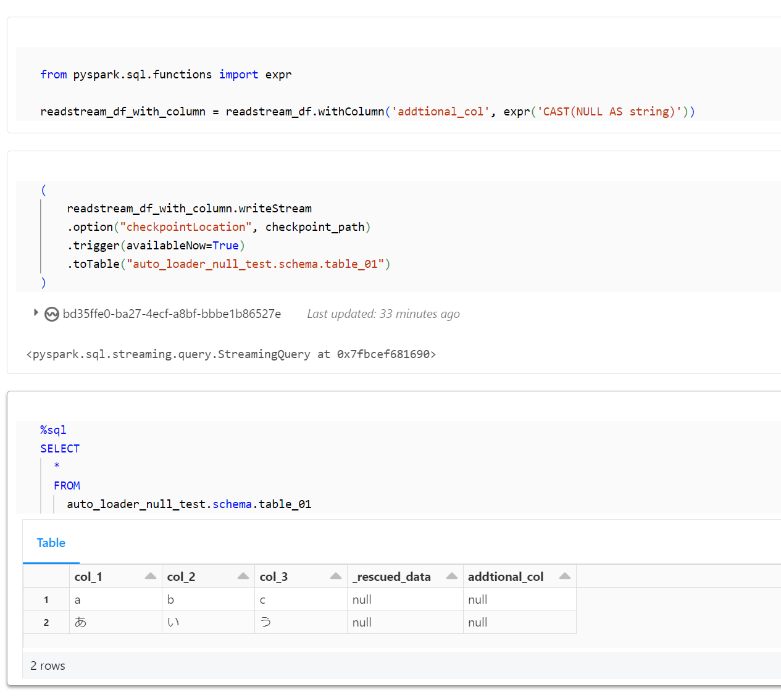Image resolution: width=781 pixels, height=700 pixels.
Task: Click the %sql magic command line
Action: (53, 430)
